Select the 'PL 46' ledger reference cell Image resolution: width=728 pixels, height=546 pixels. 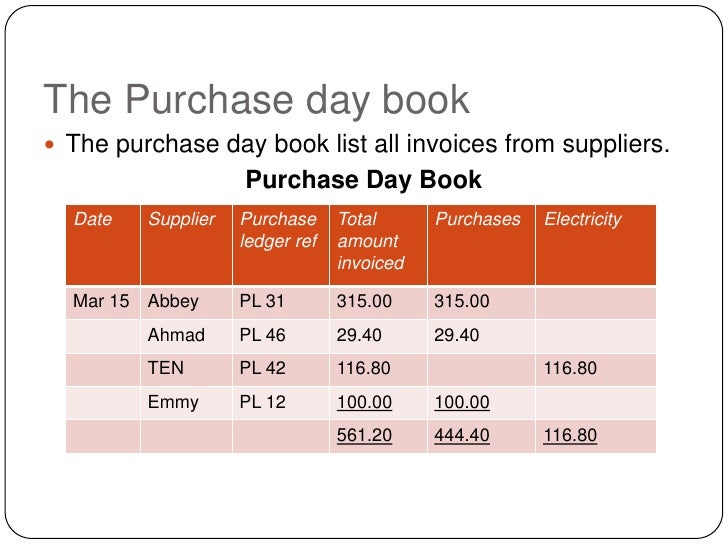pos(281,336)
